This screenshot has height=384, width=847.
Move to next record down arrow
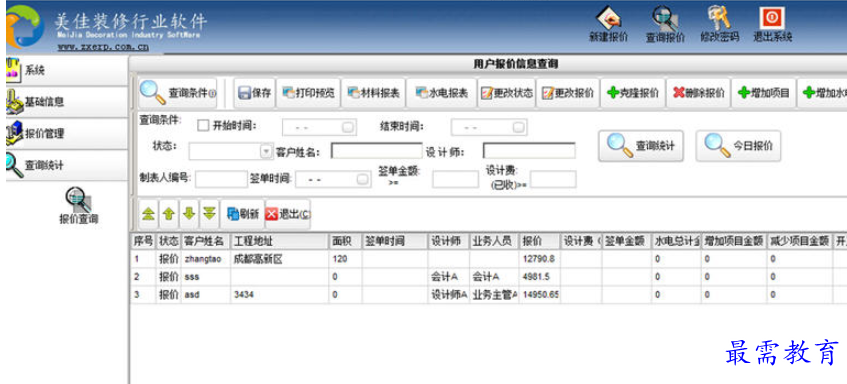pos(189,214)
